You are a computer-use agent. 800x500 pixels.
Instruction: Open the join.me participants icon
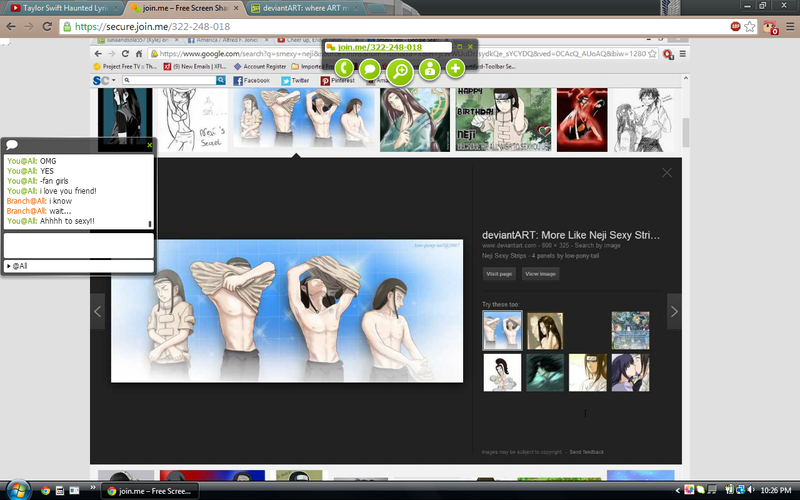coord(430,69)
